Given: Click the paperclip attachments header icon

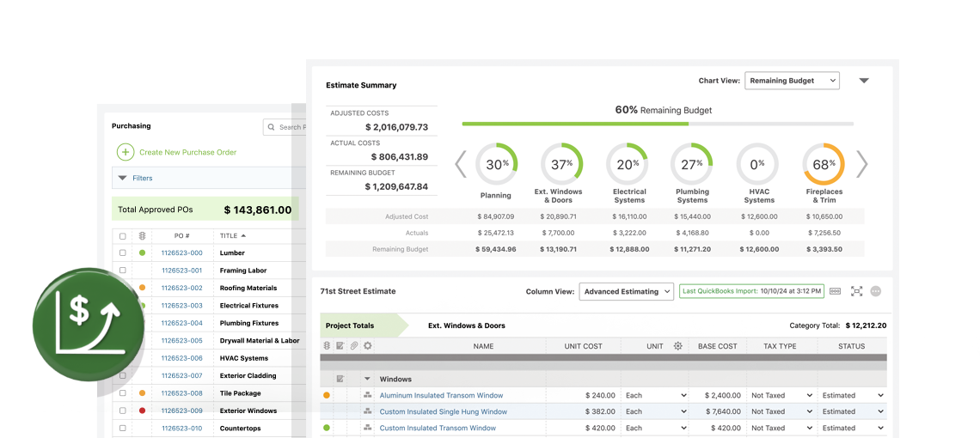Looking at the screenshot, I should [354, 345].
